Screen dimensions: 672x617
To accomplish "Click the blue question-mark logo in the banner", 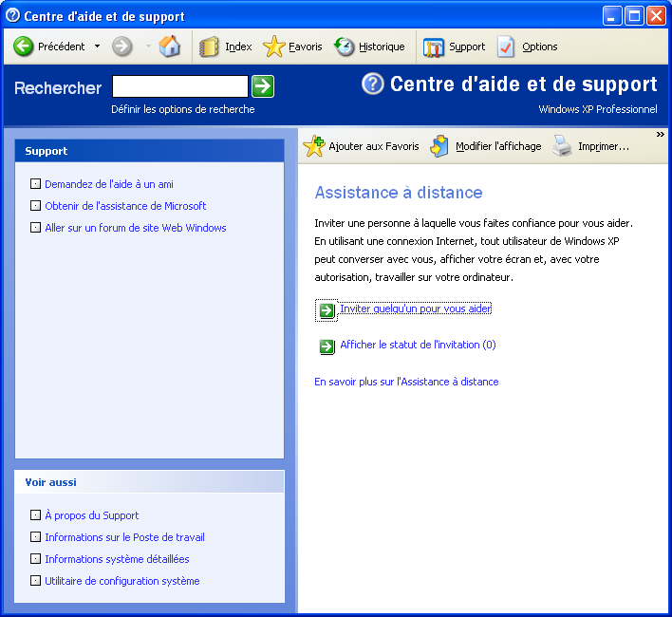I will click(x=372, y=84).
